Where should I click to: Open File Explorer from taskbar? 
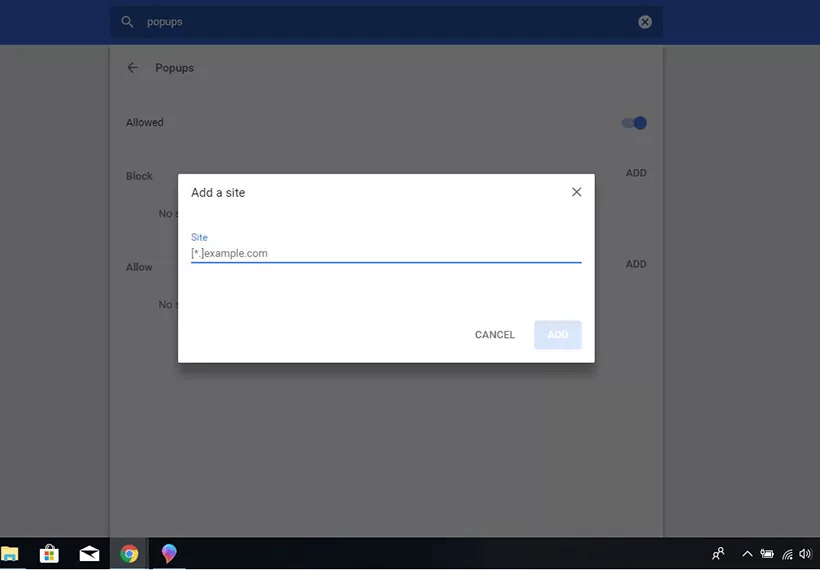[x=9, y=553]
